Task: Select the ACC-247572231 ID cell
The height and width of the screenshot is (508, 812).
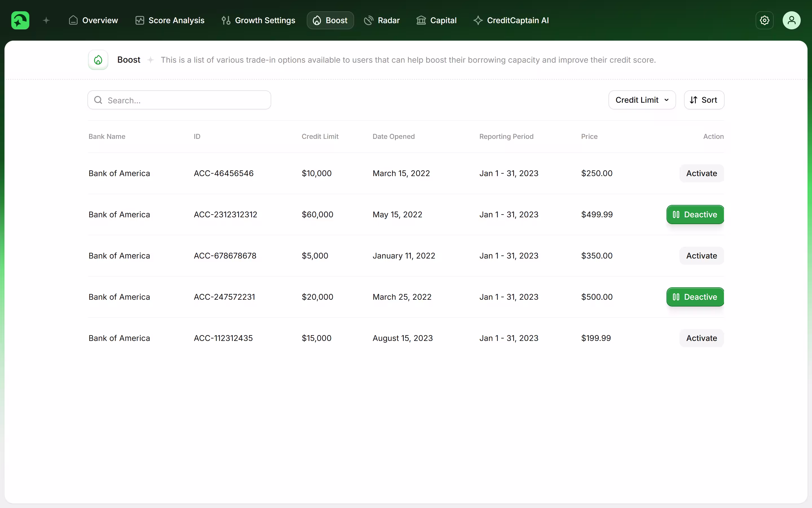Action: tap(224, 297)
